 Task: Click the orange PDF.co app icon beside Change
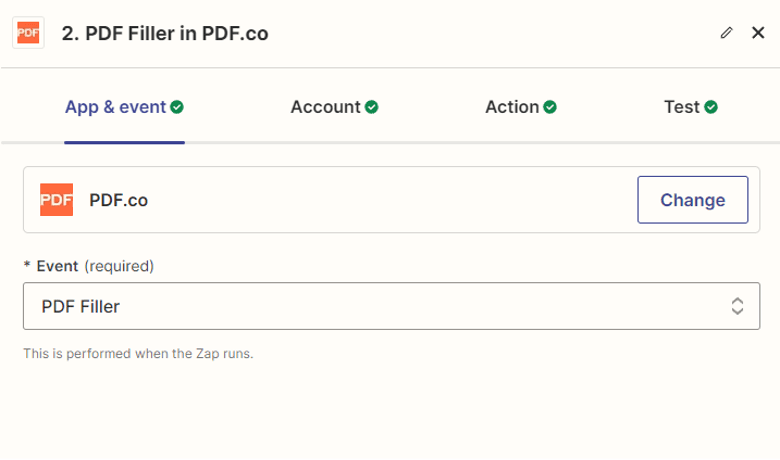(x=56, y=200)
